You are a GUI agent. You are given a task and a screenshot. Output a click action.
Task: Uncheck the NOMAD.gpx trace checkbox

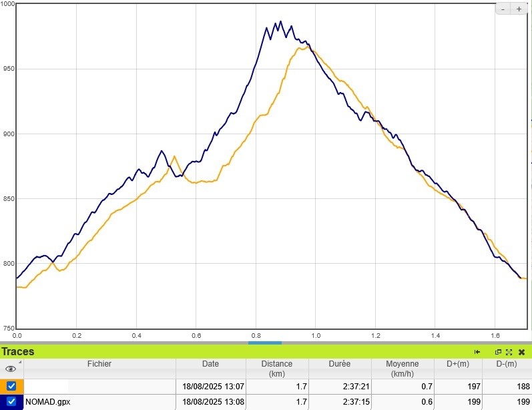click(11, 402)
